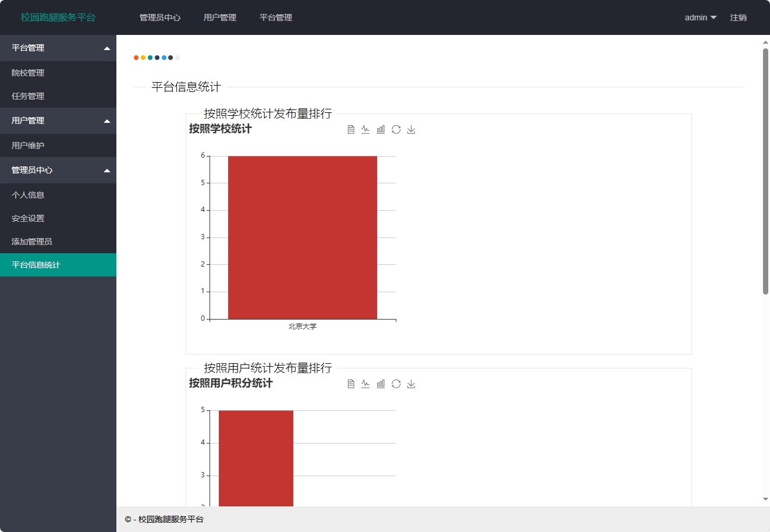Switch the school statistics chart to line chart
This screenshot has width=770, height=532.
point(366,129)
